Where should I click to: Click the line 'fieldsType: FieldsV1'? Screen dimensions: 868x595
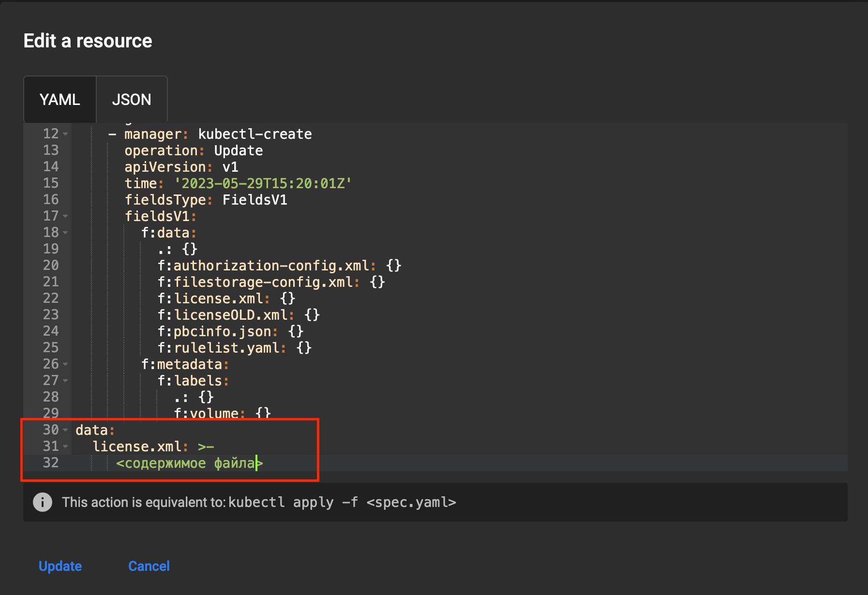click(x=206, y=200)
